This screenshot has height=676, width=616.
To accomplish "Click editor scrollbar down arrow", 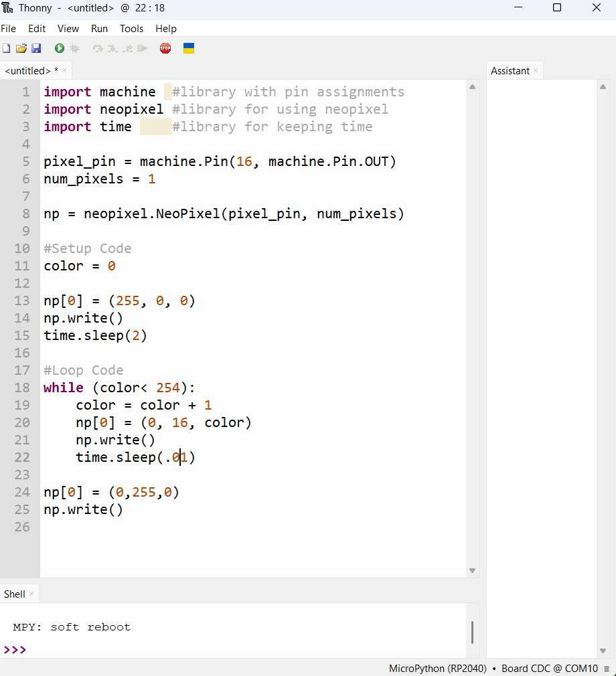I will coord(472,570).
